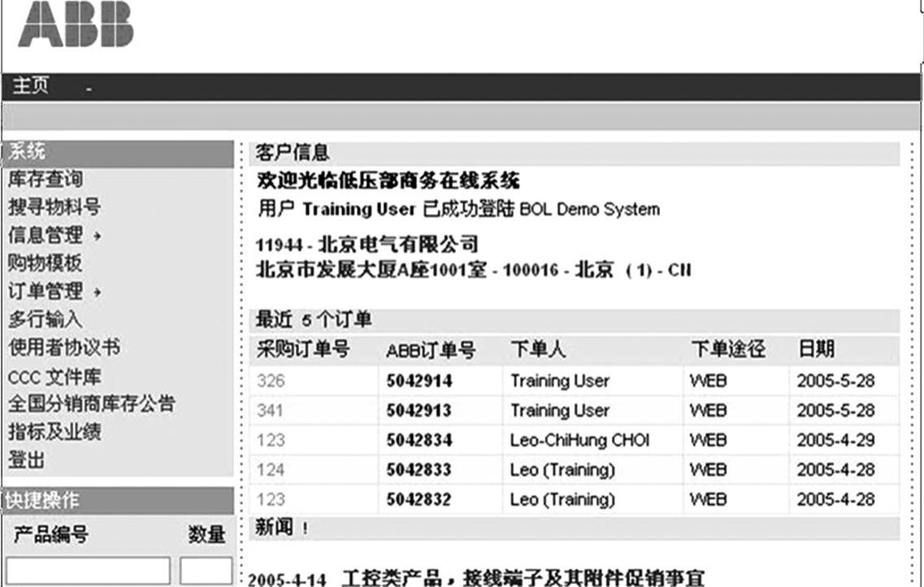This screenshot has height=587, width=924.
Task: Click company name 11944 - 北京电气有限公司
Action: coord(367,244)
